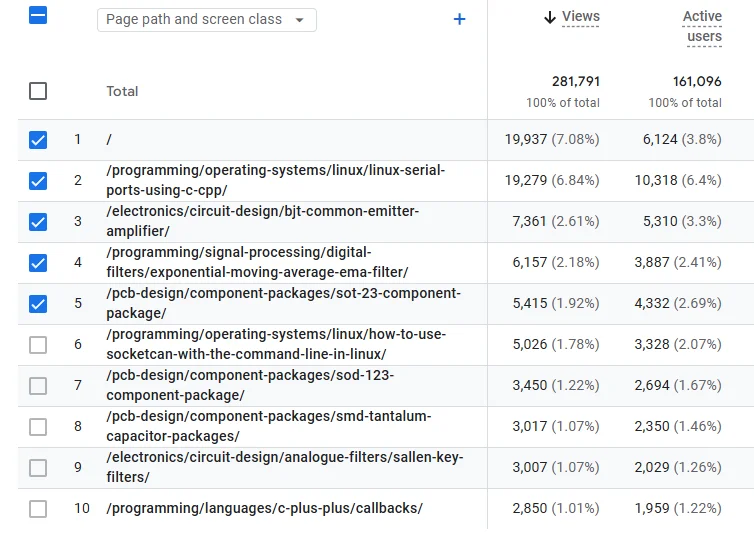Open Page path and screen class dropdown

[206, 20]
